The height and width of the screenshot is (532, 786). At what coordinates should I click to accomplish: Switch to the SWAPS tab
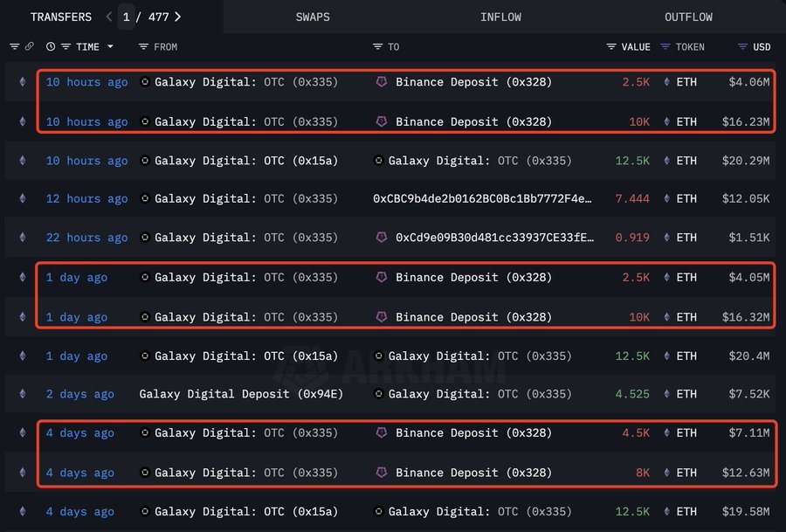[x=313, y=17]
